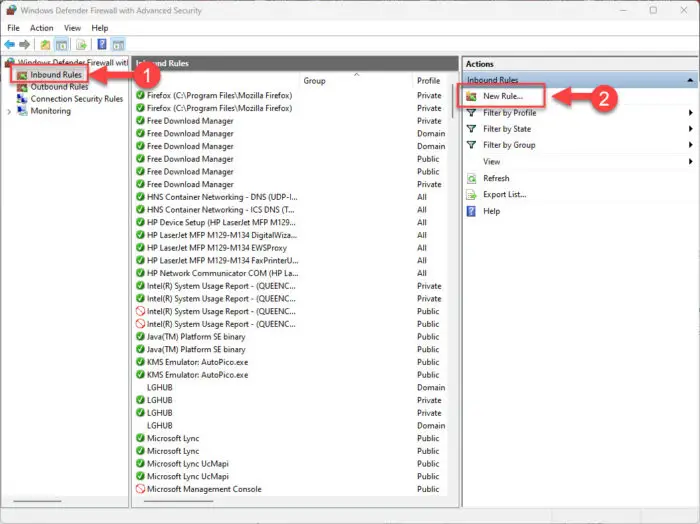This screenshot has width=700, height=524.
Task: Select Monitoring label in the console tree
Action: click(50, 111)
